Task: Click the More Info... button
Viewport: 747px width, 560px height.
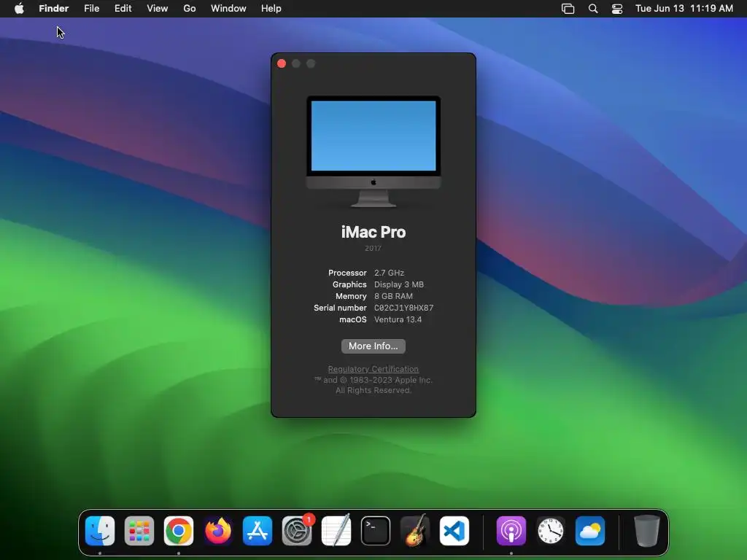Action: point(373,346)
